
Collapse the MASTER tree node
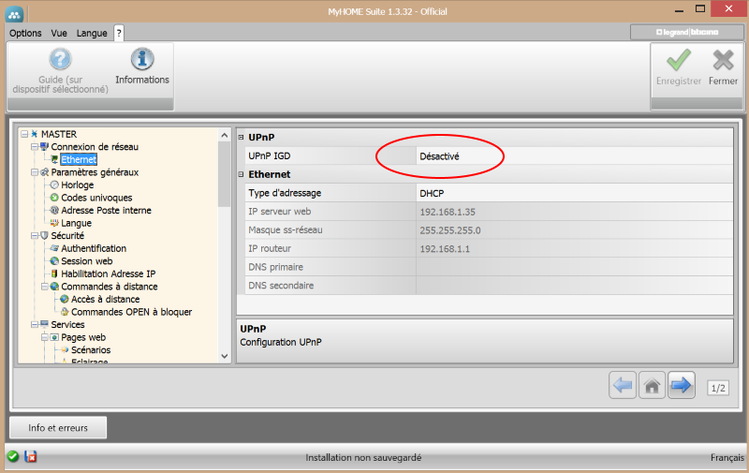pyautogui.click(x=24, y=134)
